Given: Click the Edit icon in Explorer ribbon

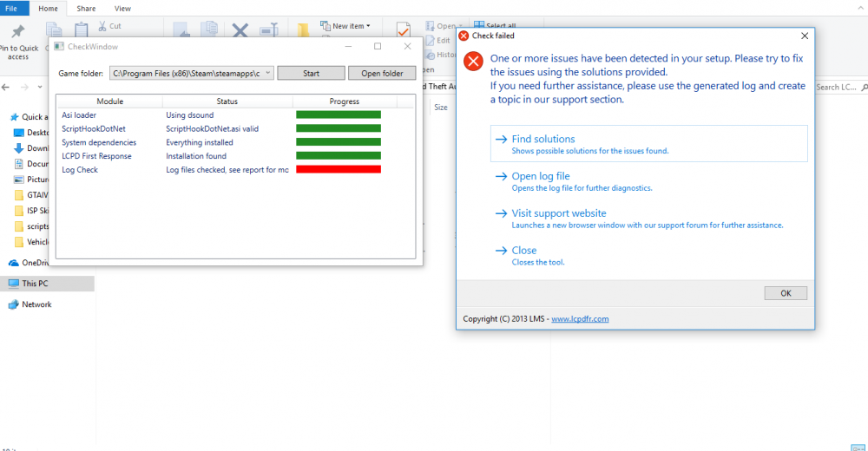Looking at the screenshot, I should coord(431,41).
